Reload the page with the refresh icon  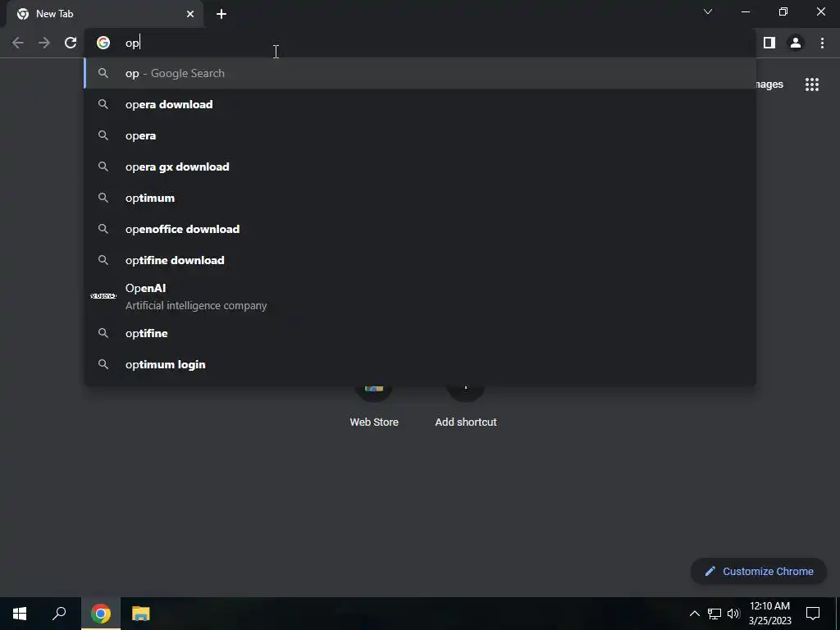(x=71, y=43)
